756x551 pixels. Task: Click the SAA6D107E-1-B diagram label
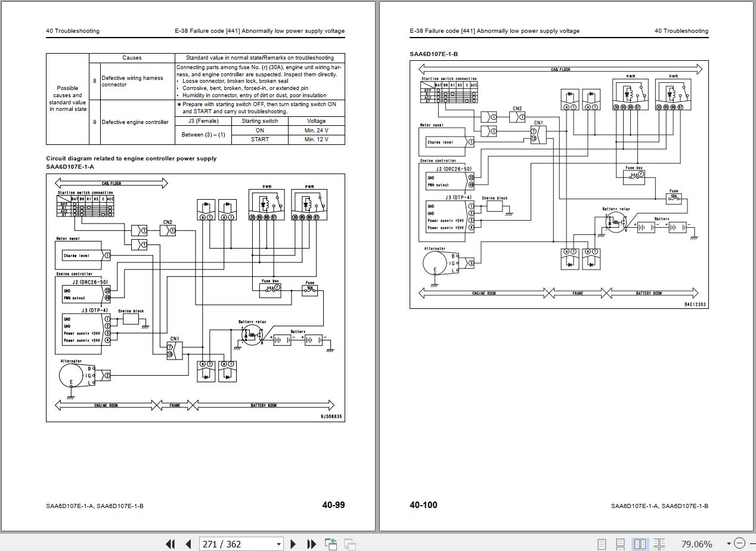click(x=433, y=54)
